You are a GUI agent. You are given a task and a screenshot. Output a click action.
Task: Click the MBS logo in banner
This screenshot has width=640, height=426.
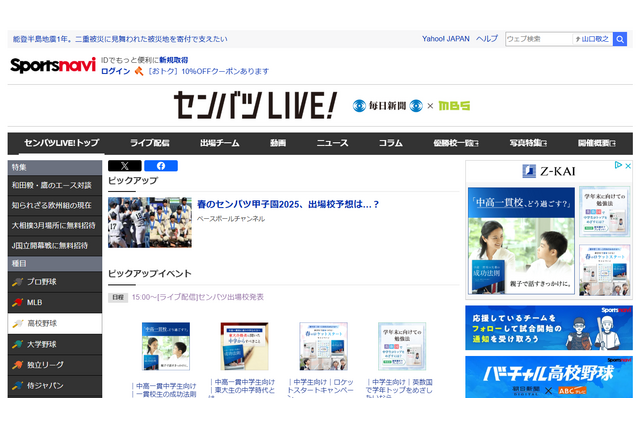[454, 106]
